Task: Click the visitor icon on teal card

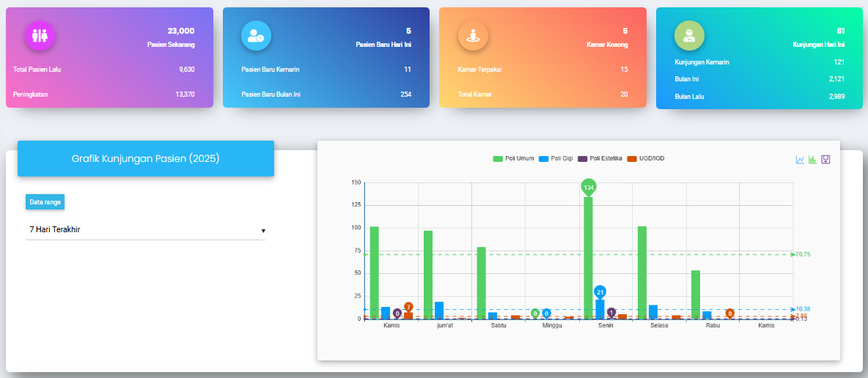Action: (x=690, y=35)
